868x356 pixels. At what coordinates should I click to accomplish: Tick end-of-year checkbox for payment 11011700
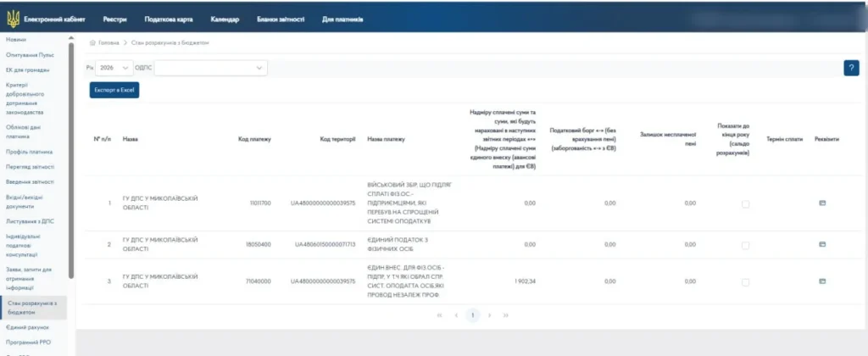pyautogui.click(x=745, y=203)
